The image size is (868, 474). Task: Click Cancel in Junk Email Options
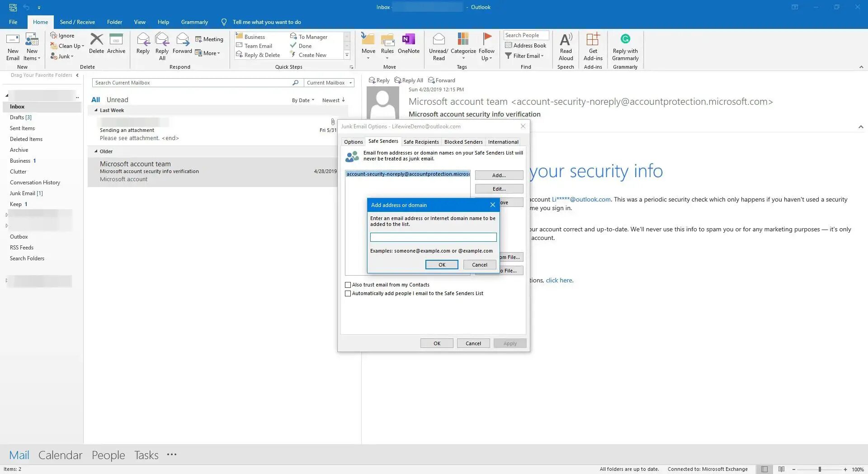(473, 343)
